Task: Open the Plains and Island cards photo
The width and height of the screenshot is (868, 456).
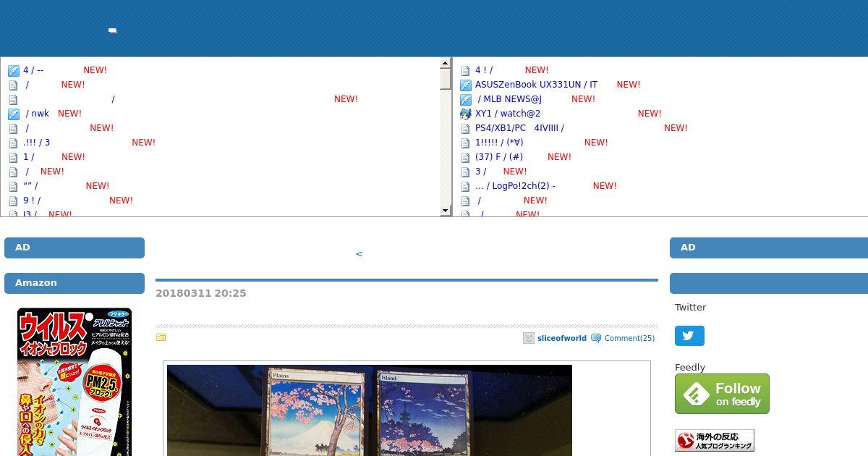Action: pos(370,410)
